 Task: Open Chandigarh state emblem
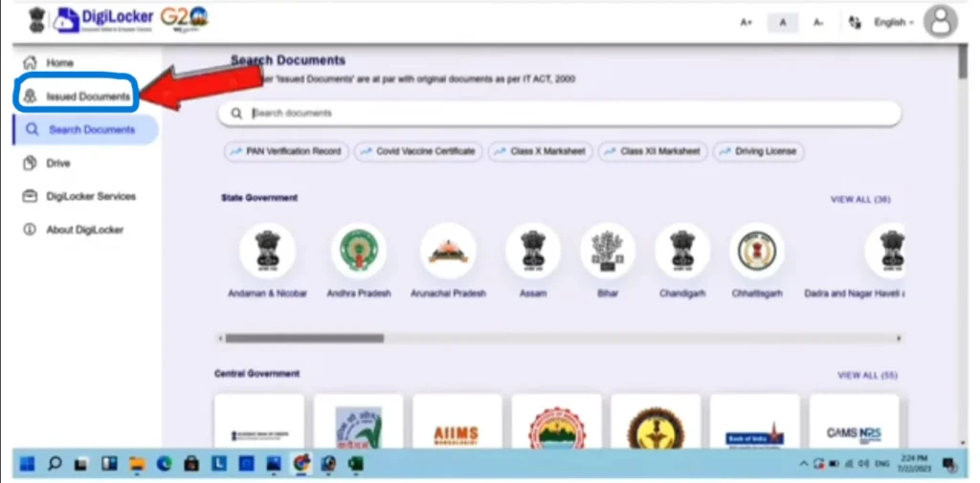click(x=682, y=251)
